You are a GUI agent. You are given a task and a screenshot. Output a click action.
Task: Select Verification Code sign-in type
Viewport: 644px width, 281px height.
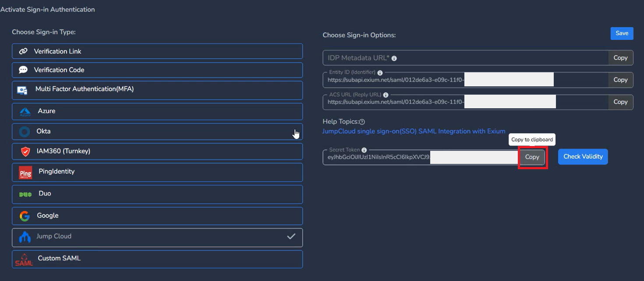tap(157, 70)
